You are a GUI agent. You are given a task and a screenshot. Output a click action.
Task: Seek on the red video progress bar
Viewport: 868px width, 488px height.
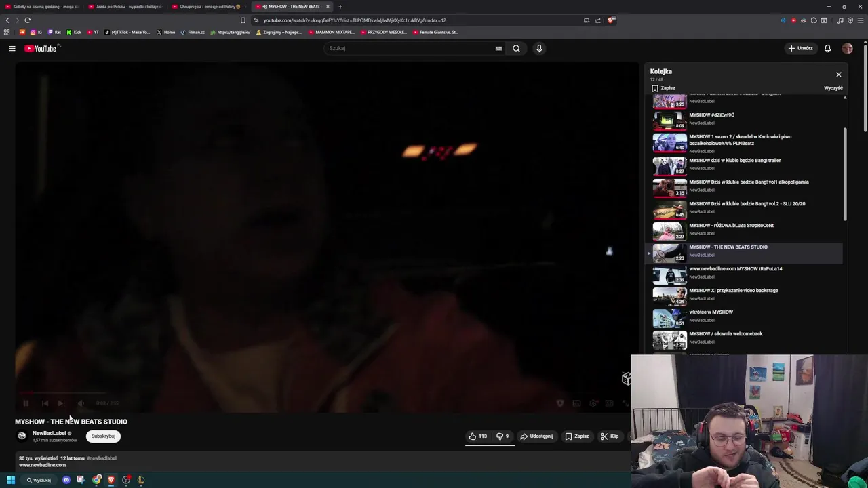(x=327, y=392)
